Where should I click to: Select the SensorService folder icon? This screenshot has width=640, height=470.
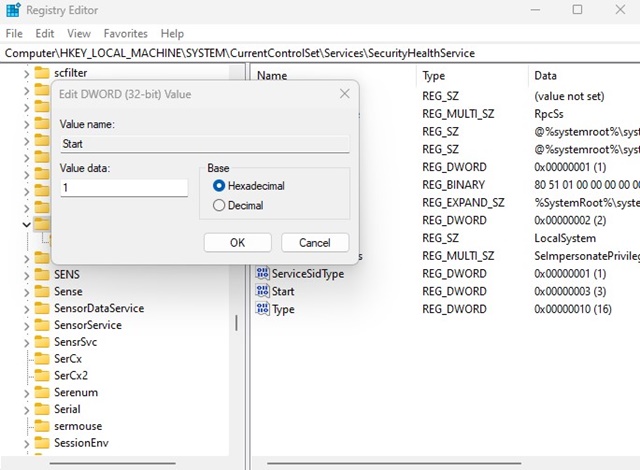point(42,325)
